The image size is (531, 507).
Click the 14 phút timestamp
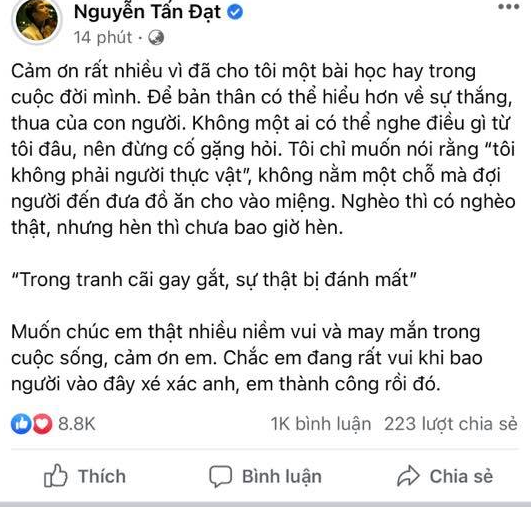(103, 37)
